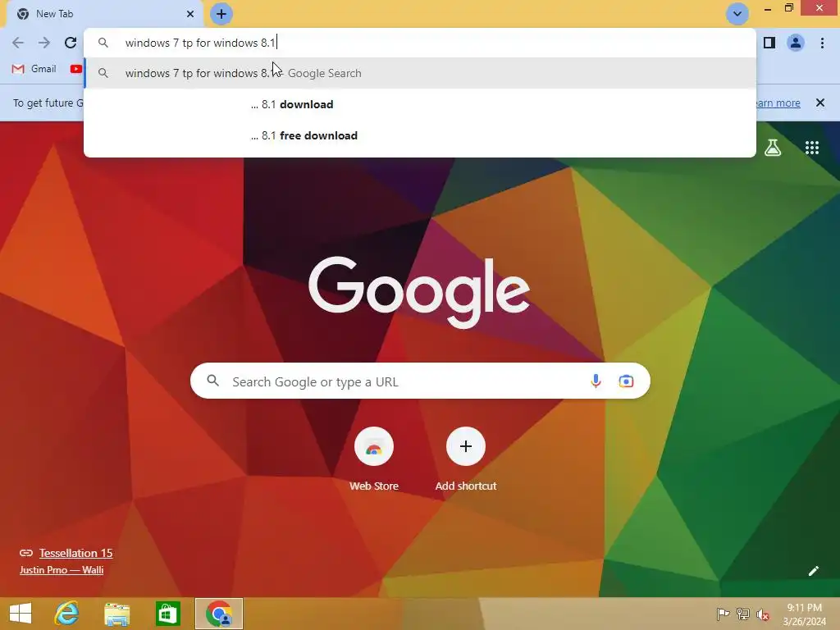Image resolution: width=840 pixels, height=630 pixels.
Task: Open a new tab with plus button
Action: pos(221,14)
